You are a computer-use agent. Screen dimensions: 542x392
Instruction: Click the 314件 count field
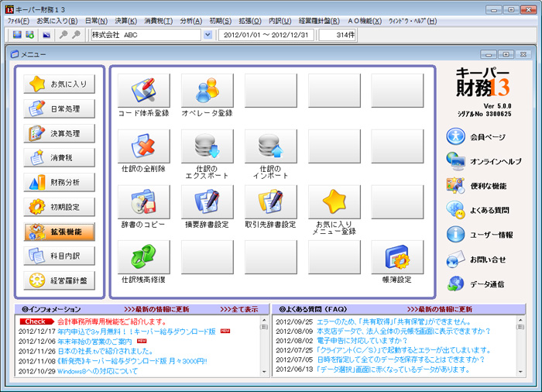coord(337,35)
